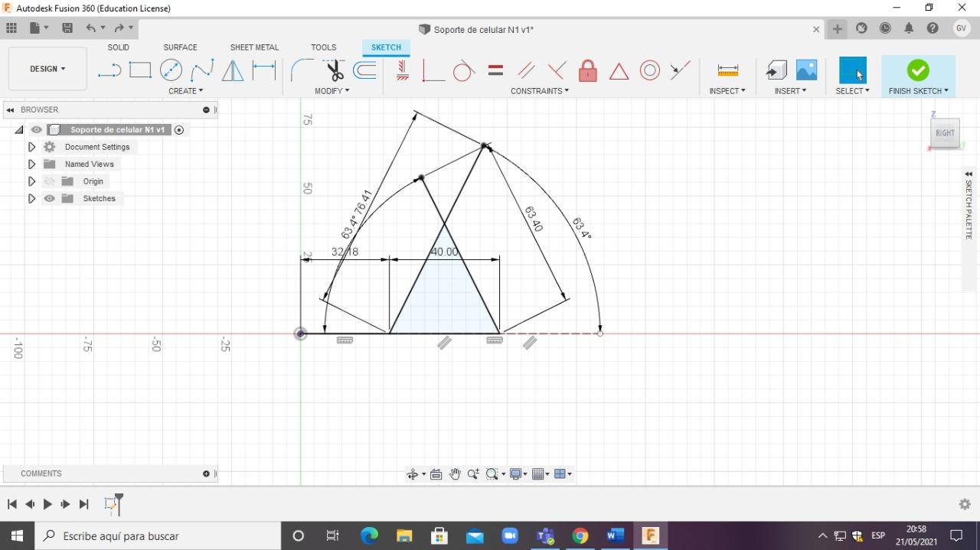Click the sketch feature in timeline
The height and width of the screenshot is (550, 980).
tap(111, 504)
